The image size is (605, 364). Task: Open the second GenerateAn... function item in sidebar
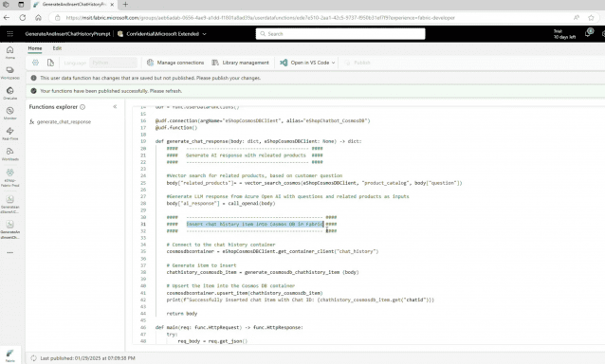(x=10, y=229)
